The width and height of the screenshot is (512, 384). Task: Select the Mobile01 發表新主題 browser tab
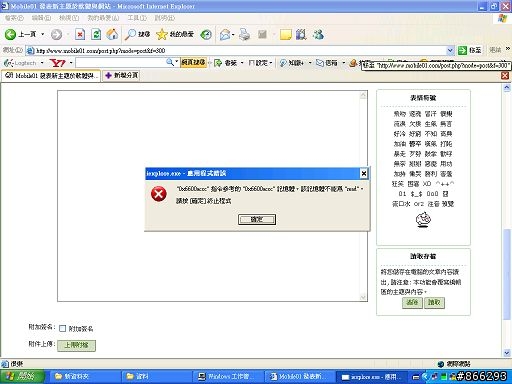coord(51,76)
